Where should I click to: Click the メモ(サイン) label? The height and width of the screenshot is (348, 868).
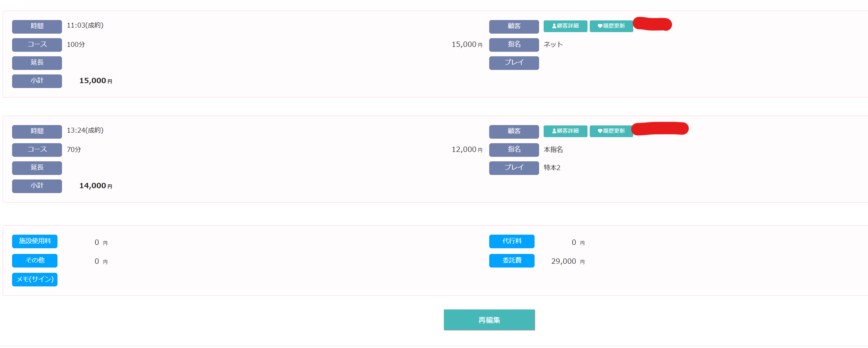pyautogui.click(x=35, y=280)
